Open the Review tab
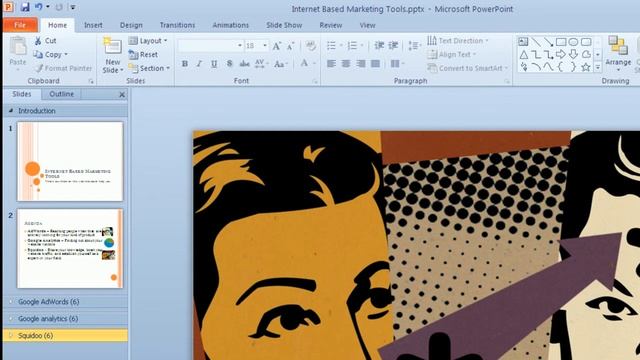The image size is (640, 360). coord(331,25)
